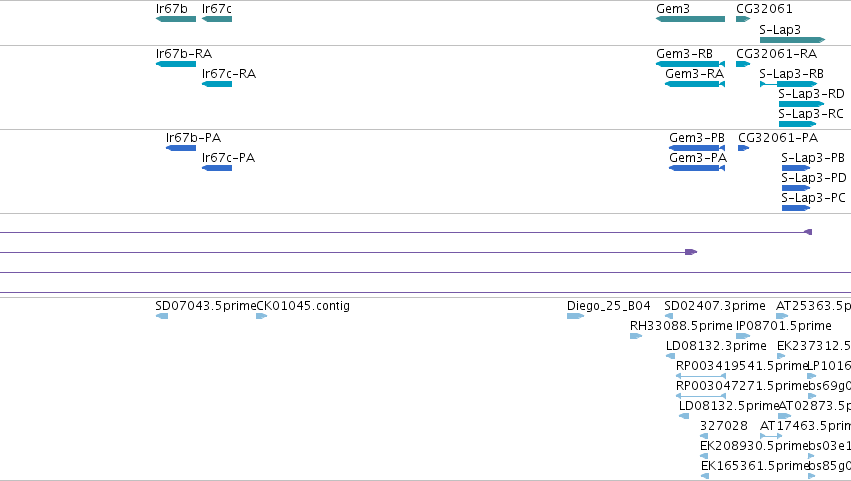Select the Ir67c gene feature
The height and width of the screenshot is (481, 851).
coord(217,19)
